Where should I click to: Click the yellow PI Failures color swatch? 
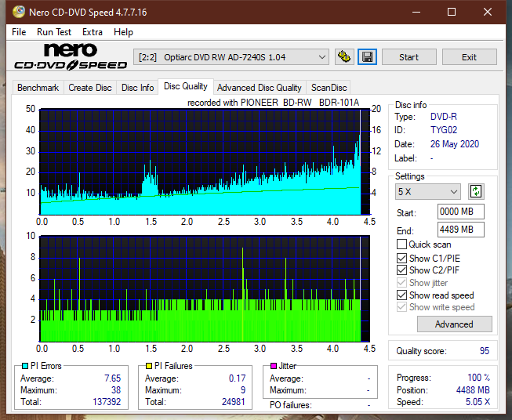(x=149, y=366)
